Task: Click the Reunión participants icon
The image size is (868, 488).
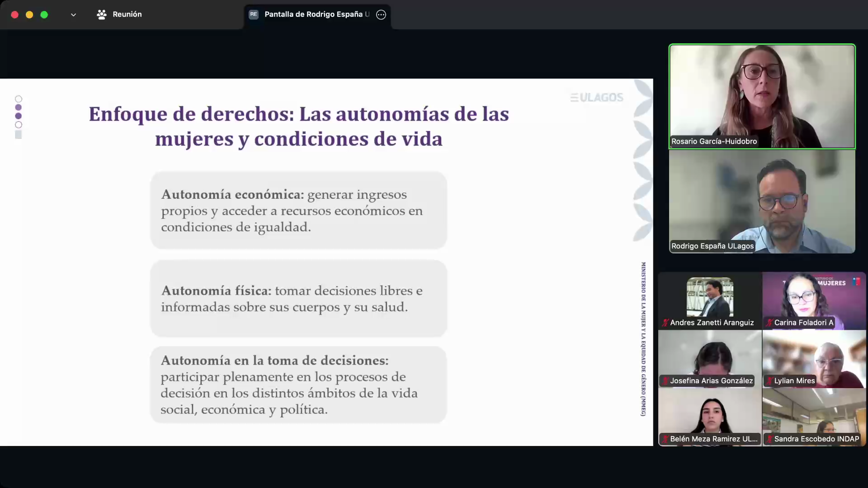Action: tap(102, 14)
